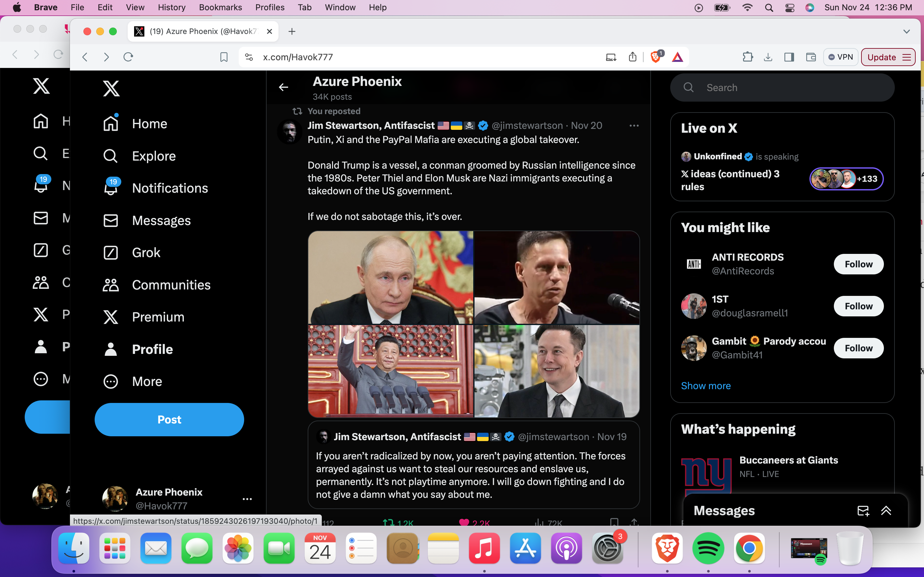The width and height of the screenshot is (924, 577).
Task: Click the Brave Shields icon in toolbar
Action: tap(655, 57)
